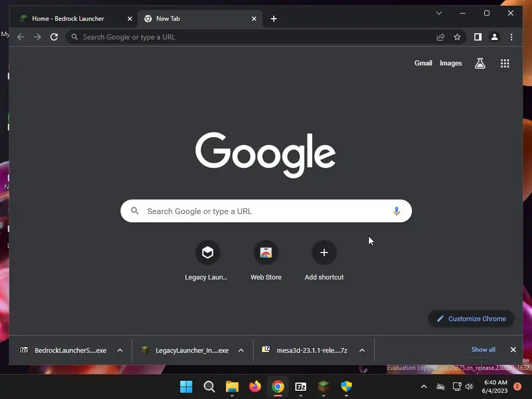Close the downloads bar
The image size is (532, 399).
click(513, 350)
